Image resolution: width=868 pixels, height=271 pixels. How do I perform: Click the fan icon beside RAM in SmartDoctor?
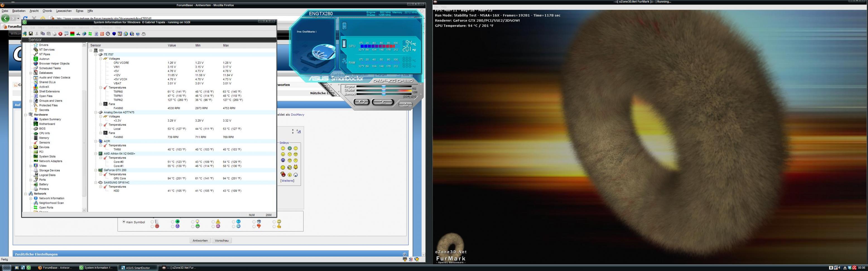pyautogui.click(x=345, y=61)
